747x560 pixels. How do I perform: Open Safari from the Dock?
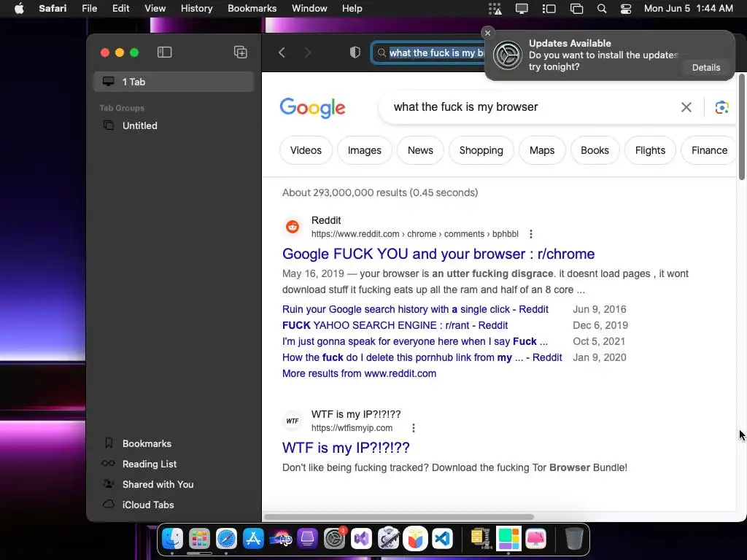point(226,539)
